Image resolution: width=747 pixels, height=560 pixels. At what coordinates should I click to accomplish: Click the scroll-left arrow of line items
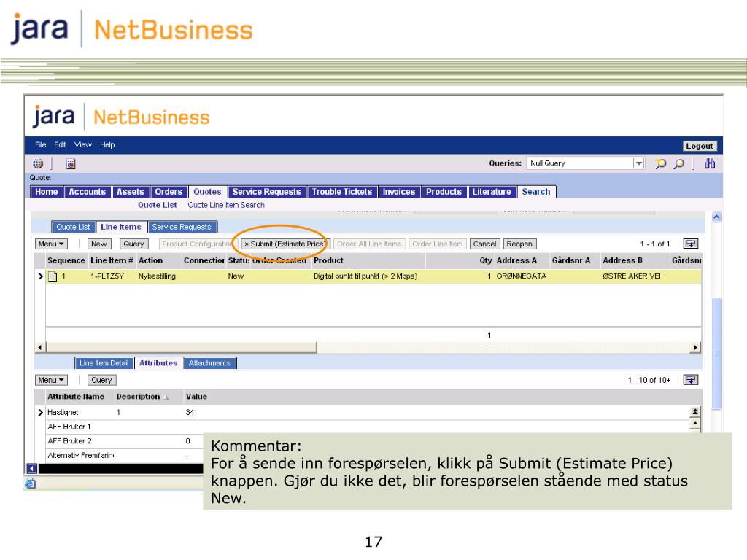click(x=40, y=347)
